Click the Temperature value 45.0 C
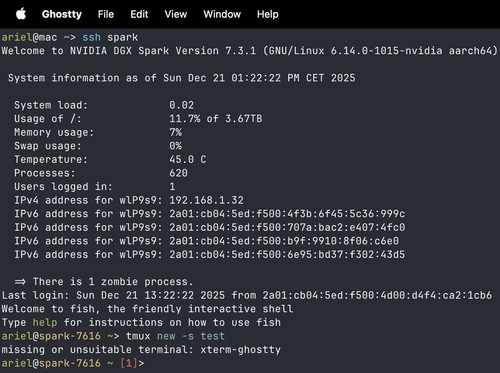 (188, 159)
